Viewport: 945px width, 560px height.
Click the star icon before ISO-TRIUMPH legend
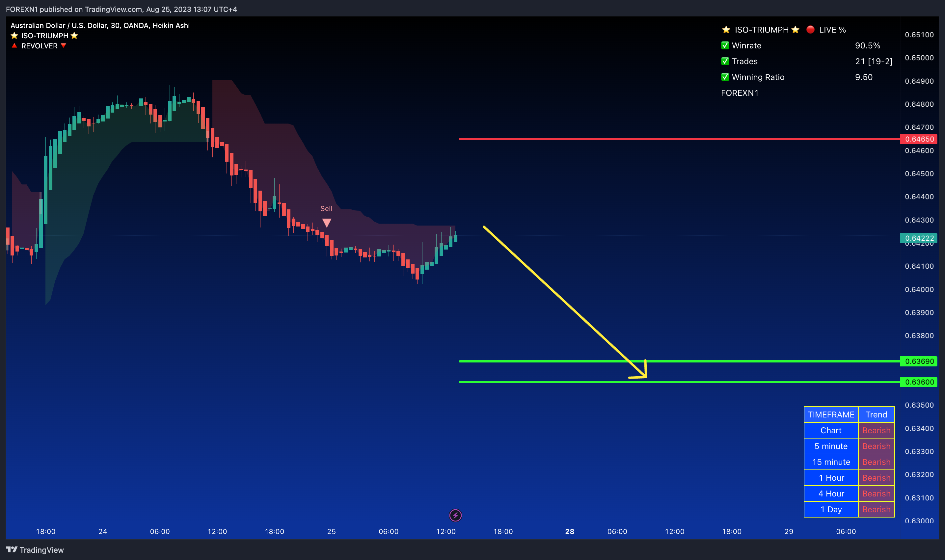(14, 36)
